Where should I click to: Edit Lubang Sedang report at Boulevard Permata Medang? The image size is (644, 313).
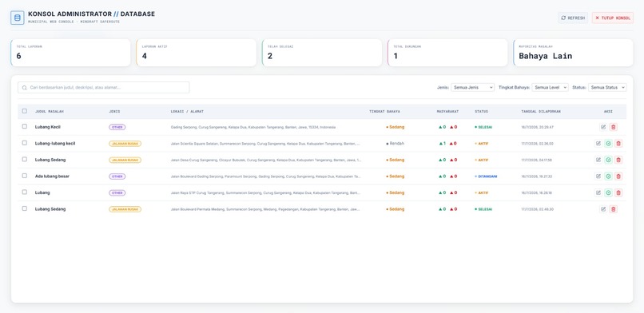click(603, 209)
